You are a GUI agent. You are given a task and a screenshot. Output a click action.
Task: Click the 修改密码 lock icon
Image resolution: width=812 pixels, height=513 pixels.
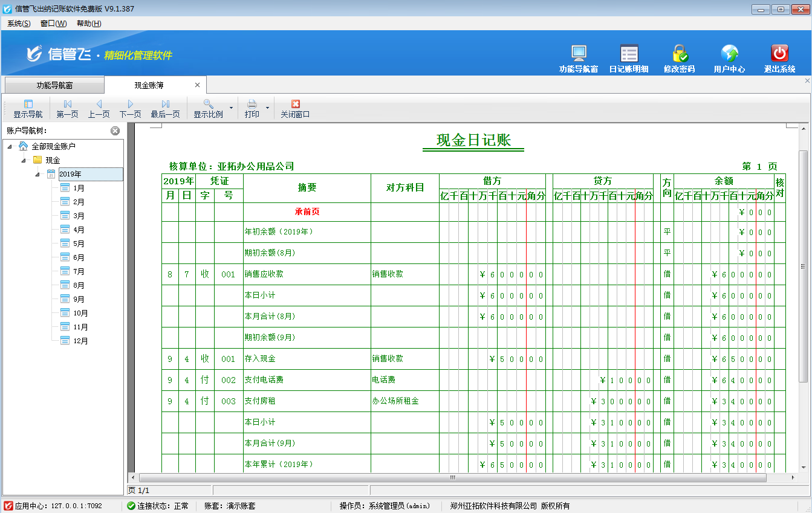(x=678, y=57)
